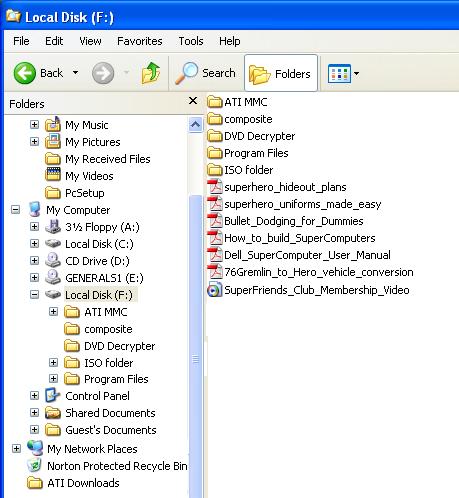
Task: Toggle the Folders pane button
Action: (281, 73)
